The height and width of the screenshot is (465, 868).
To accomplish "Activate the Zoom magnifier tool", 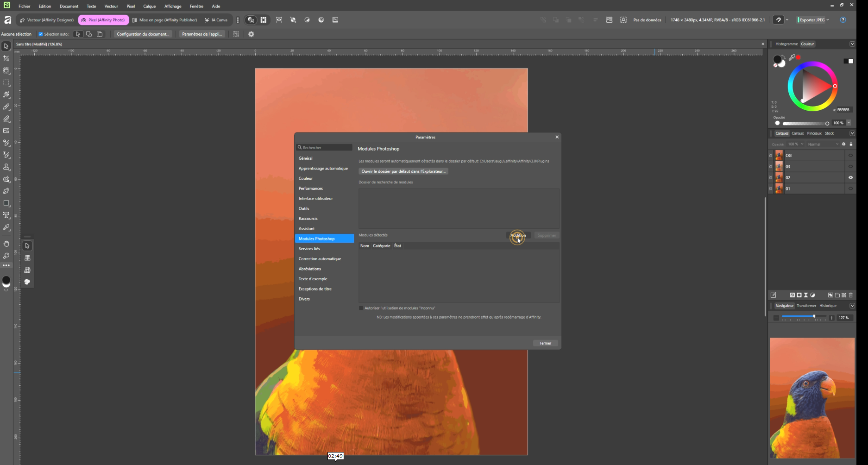I will click(6, 256).
